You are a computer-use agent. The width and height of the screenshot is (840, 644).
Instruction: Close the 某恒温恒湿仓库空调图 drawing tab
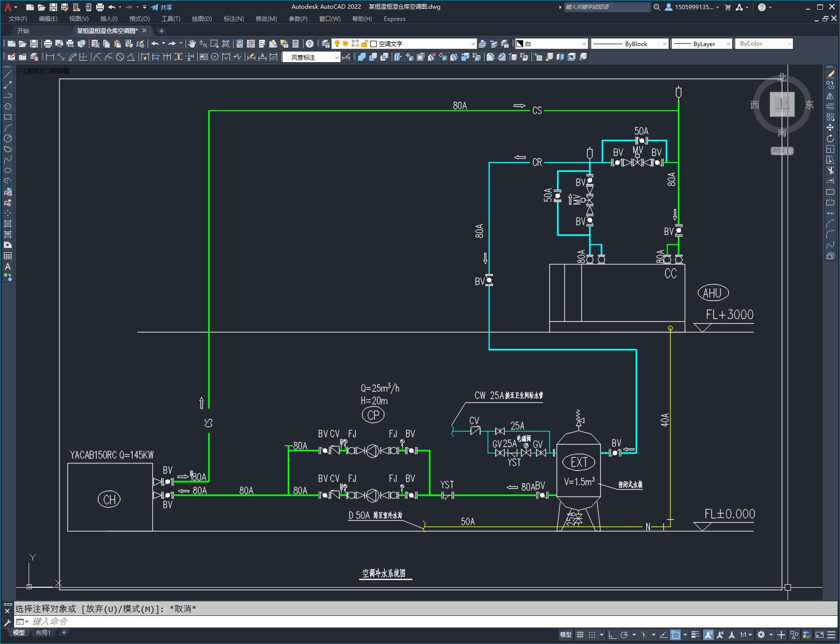(144, 31)
